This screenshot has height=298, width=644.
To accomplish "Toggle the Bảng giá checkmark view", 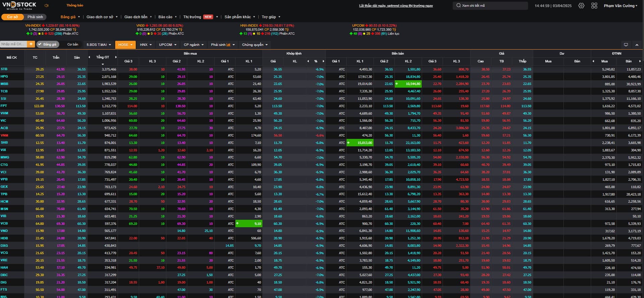I will [47, 44].
